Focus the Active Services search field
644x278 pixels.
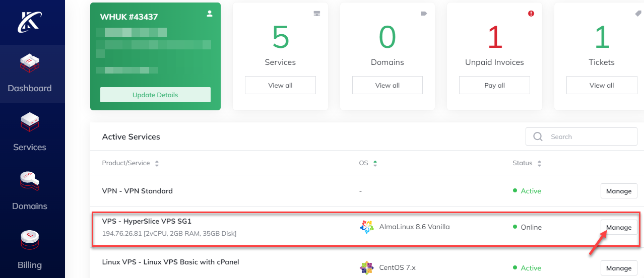[x=590, y=136]
